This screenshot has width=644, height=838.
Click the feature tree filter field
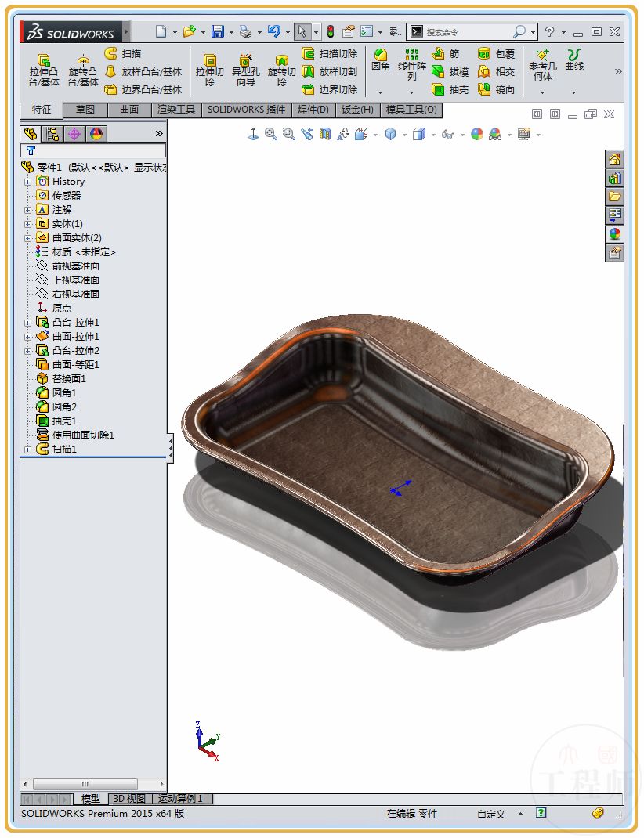(x=93, y=150)
